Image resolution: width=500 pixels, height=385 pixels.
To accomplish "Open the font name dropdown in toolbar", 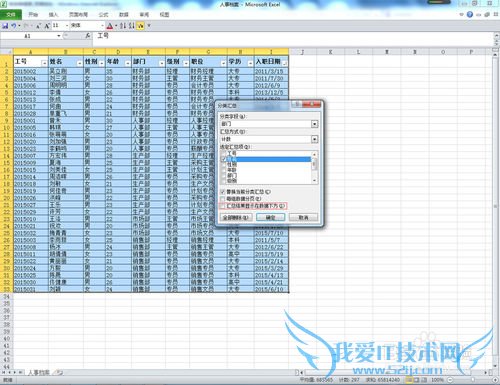I will pos(102,26).
